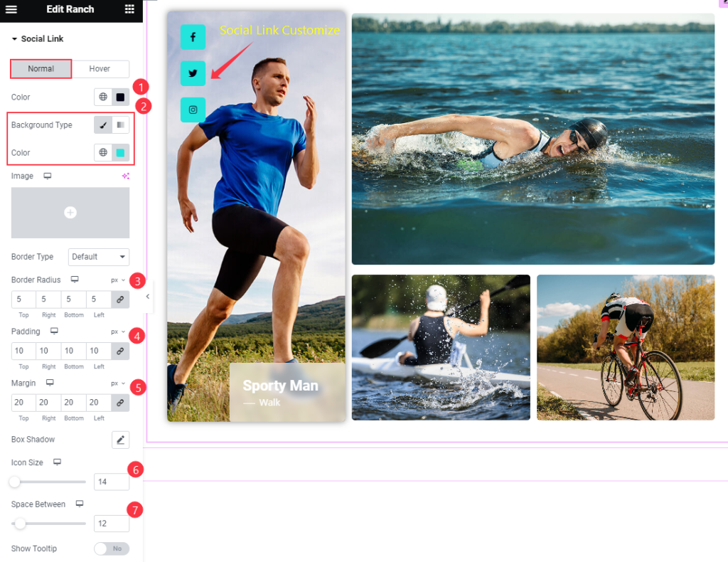Change responsive device for Space Between
The image size is (728, 562).
pyautogui.click(x=80, y=504)
